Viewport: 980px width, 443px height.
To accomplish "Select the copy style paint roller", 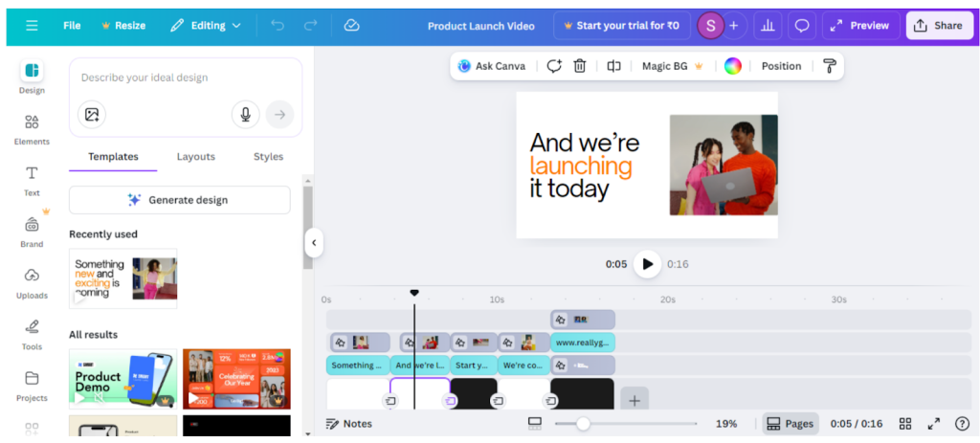I will 830,66.
